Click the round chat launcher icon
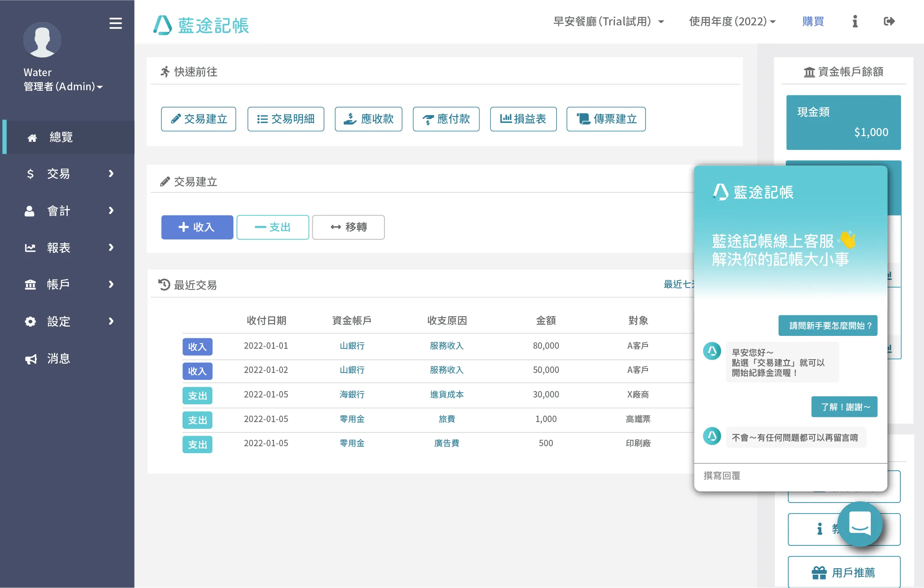 (860, 524)
